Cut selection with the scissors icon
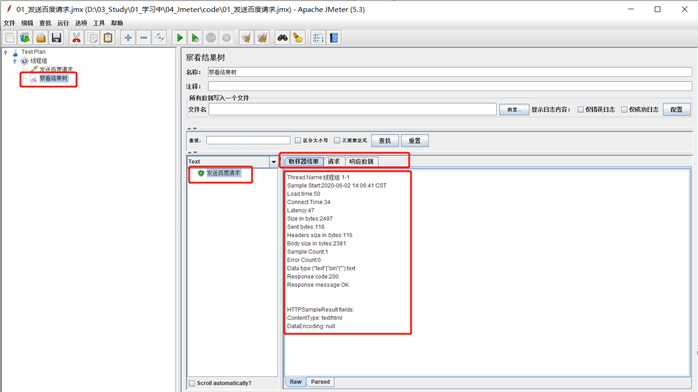 click(x=77, y=38)
